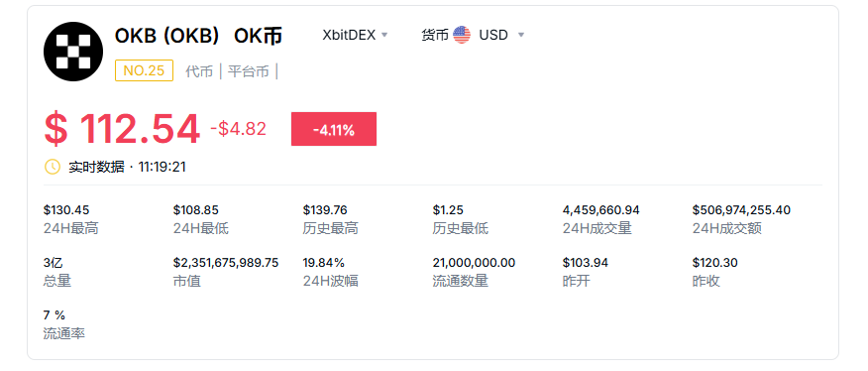Open the XbitDEX exchange dropdown
The image size is (868, 371).
[355, 35]
